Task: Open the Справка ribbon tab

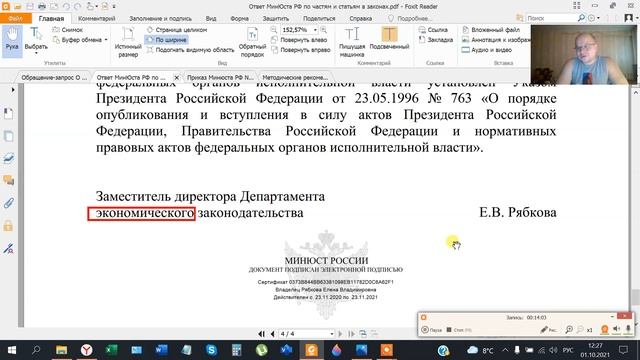Action: (x=361, y=18)
